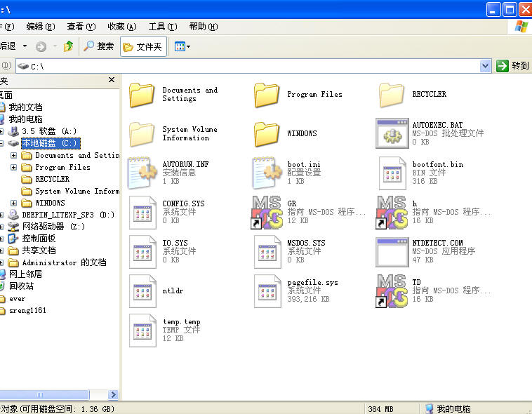
Task: Select 3.5 软盘 (A:) in tree
Action: pyautogui.click(x=49, y=131)
